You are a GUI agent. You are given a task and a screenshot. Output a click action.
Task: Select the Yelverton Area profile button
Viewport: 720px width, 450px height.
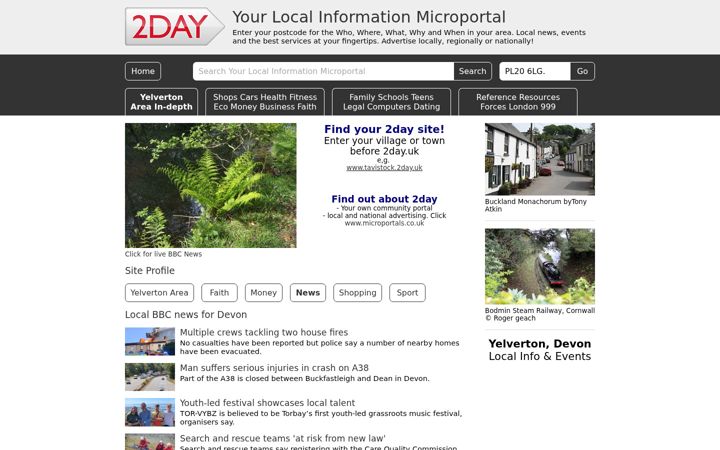(159, 292)
